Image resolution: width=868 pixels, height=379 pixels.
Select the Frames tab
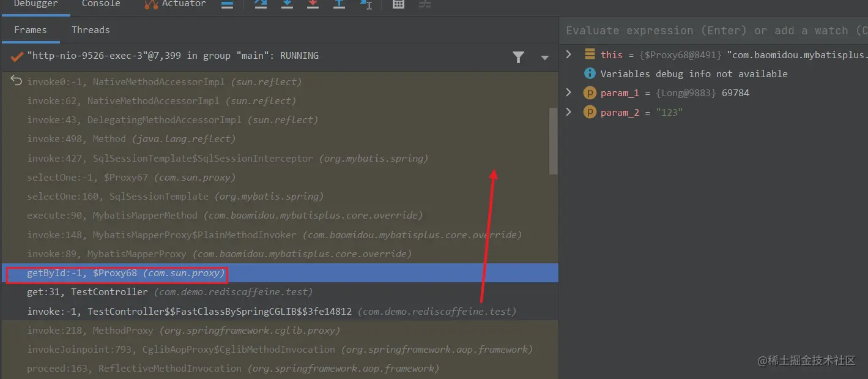pos(31,30)
